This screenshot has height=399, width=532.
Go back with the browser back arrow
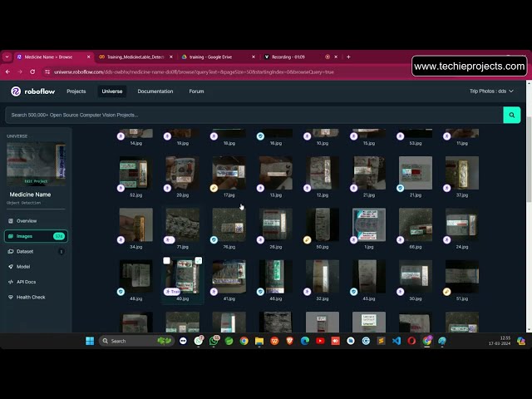click(7, 72)
